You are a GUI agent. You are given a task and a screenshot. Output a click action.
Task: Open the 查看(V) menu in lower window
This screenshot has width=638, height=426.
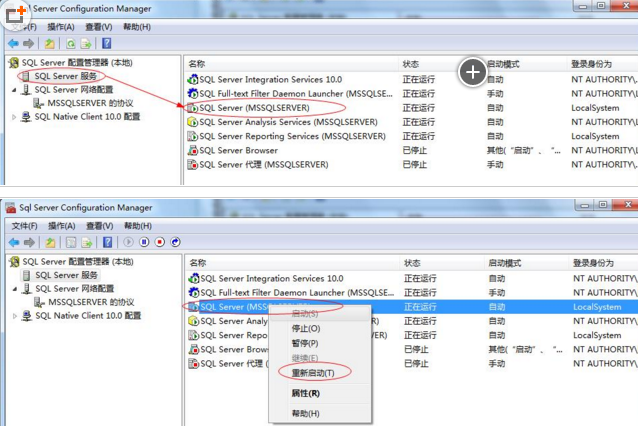coord(99,226)
